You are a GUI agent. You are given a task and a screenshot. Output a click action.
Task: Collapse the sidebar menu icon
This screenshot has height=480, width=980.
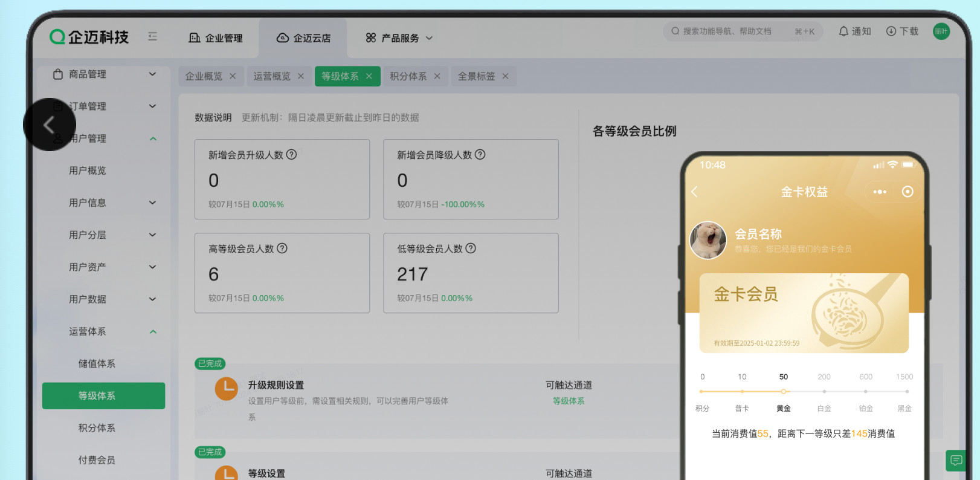(x=152, y=37)
